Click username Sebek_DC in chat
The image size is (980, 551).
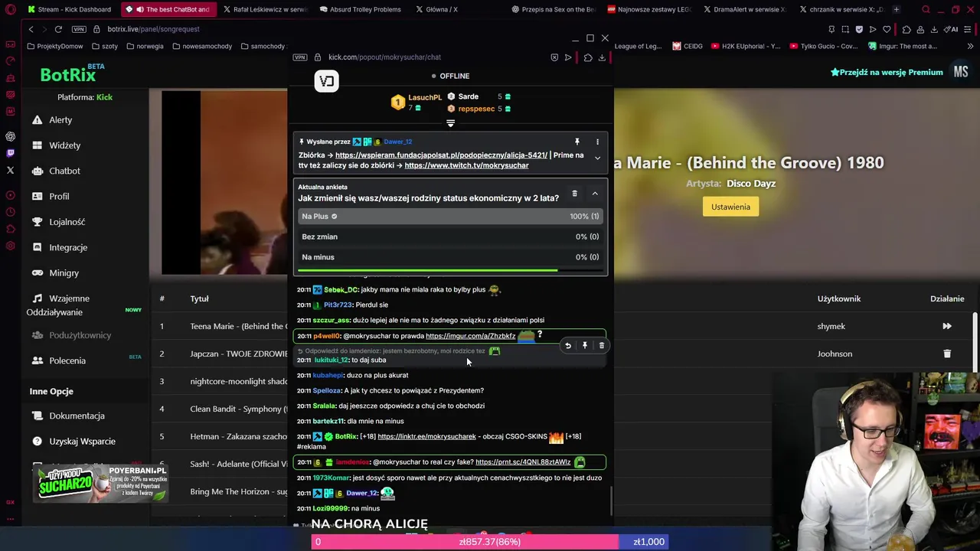[341, 290]
